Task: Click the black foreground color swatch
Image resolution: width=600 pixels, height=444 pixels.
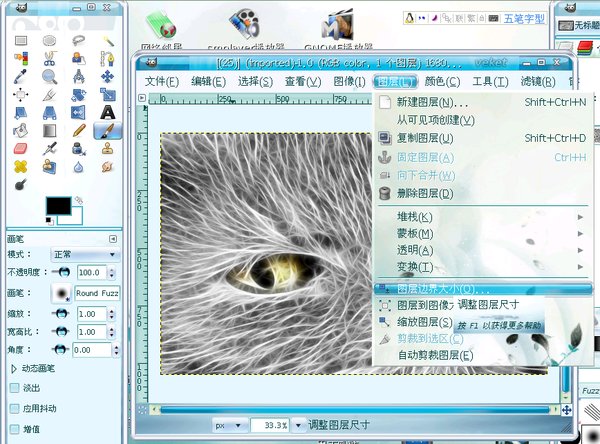Action: click(x=58, y=206)
